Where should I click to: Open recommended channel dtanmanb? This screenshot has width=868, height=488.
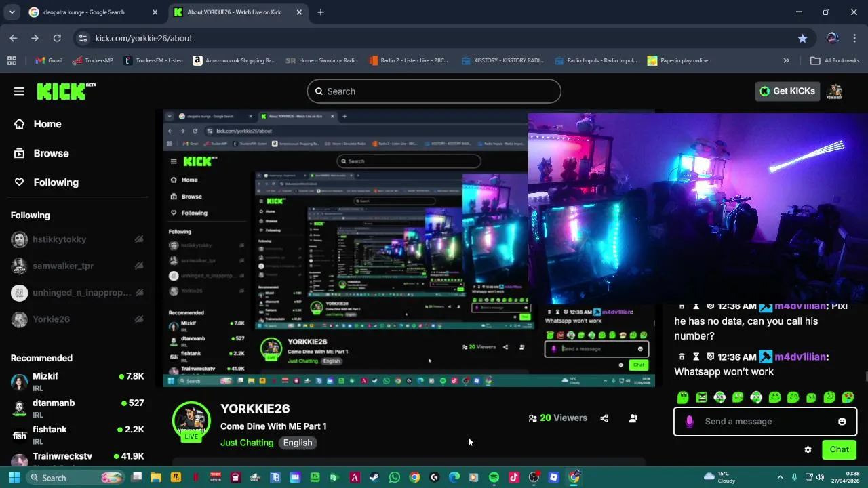point(77,408)
